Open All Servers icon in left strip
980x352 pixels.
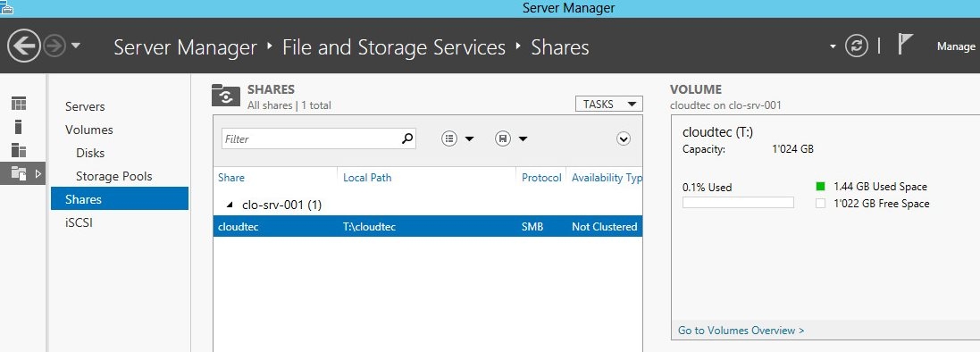click(x=19, y=150)
